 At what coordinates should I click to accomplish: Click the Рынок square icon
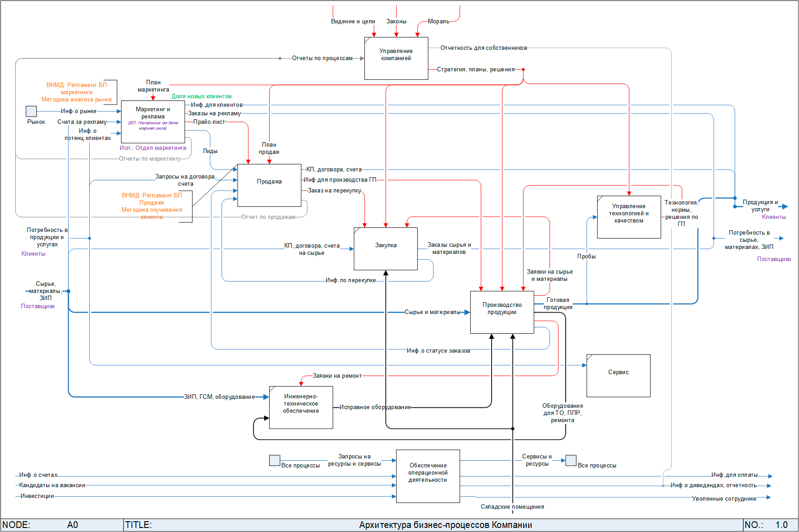tap(31, 111)
